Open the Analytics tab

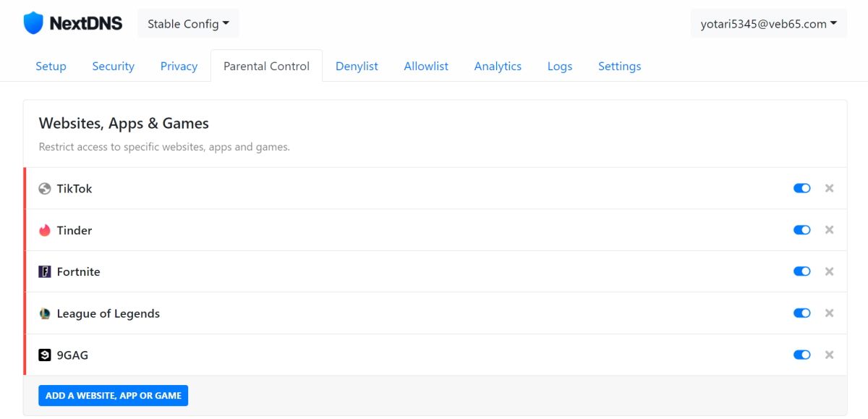pos(498,66)
